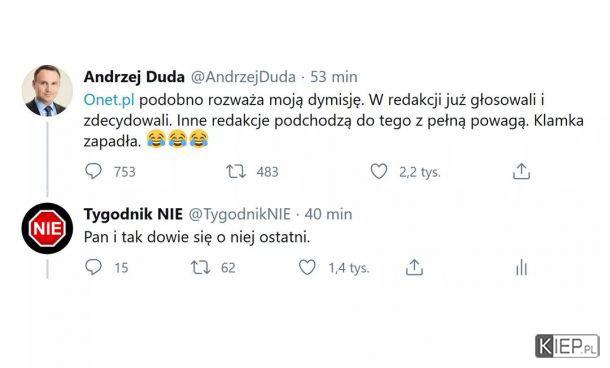Reply to the Tygodnik NIE tweet via the bubble icon
610x368 pixels.
(x=93, y=267)
